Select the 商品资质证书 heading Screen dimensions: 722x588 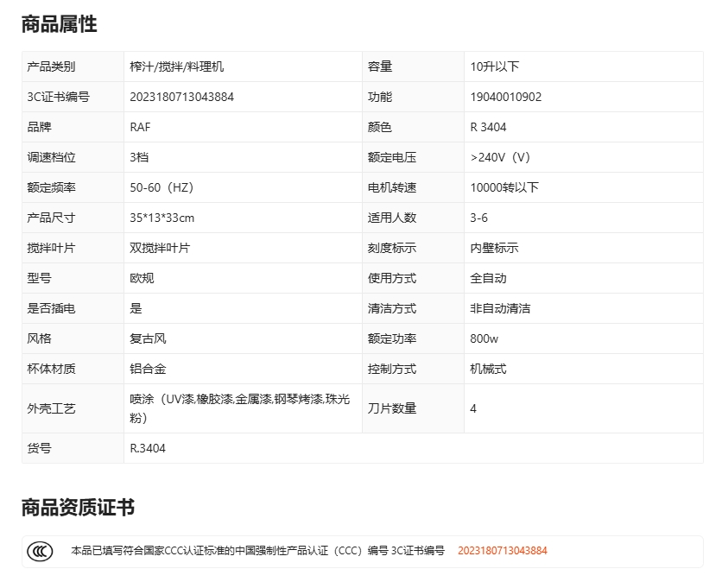(x=79, y=508)
